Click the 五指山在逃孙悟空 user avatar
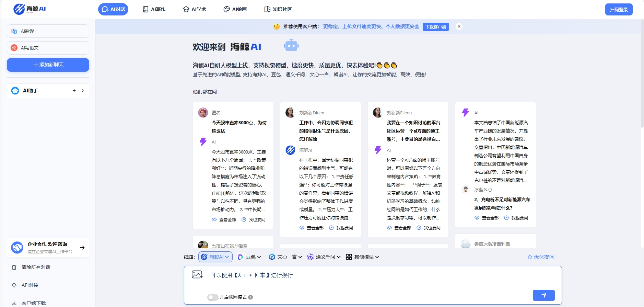 (x=203, y=245)
